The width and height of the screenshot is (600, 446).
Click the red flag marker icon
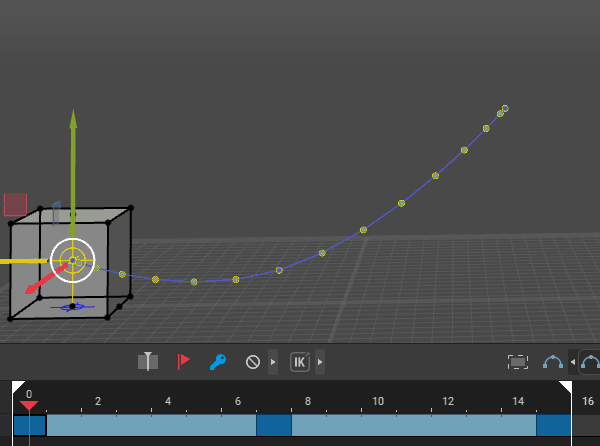point(183,362)
